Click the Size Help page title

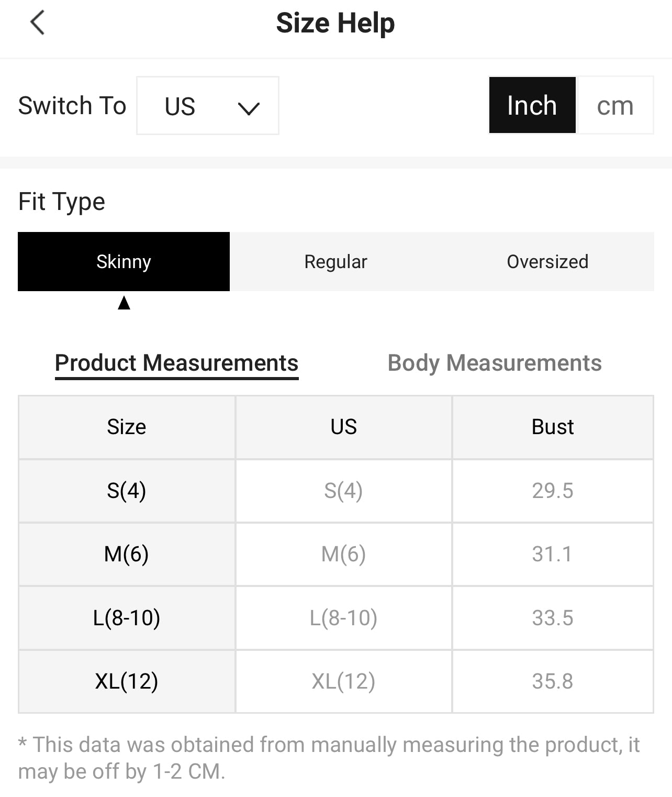[335, 23]
